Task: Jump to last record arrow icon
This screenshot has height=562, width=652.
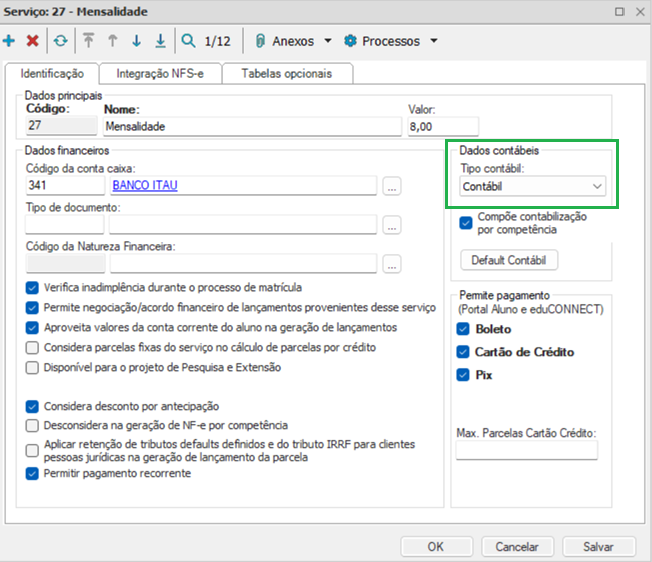Action: (161, 41)
